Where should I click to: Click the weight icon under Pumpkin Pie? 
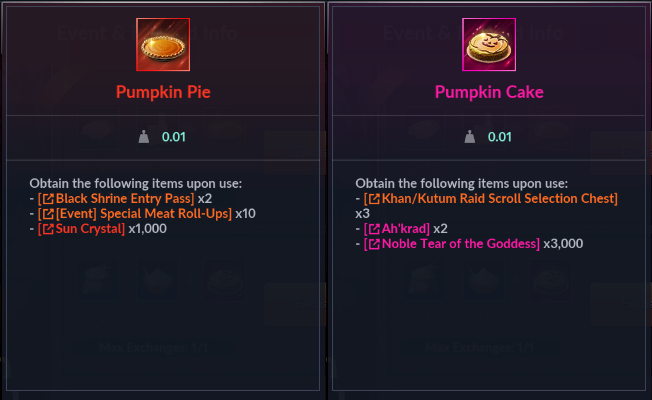pos(143,137)
